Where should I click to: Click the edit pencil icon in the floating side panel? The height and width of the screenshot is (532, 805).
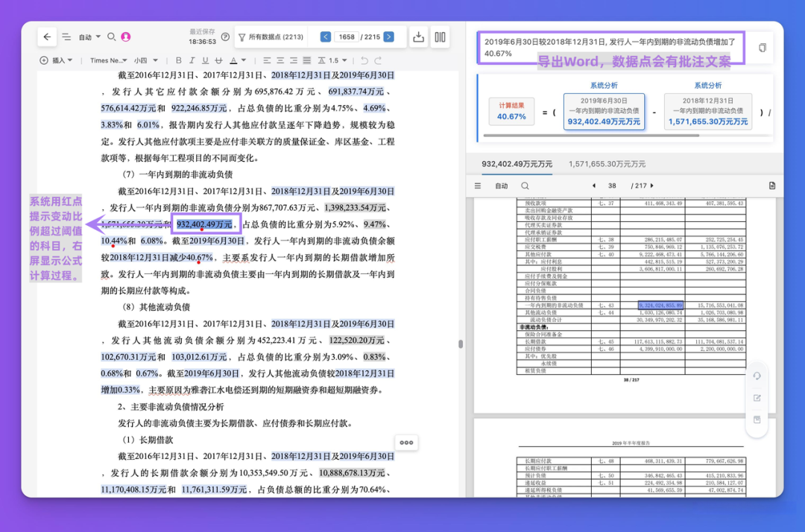point(757,398)
